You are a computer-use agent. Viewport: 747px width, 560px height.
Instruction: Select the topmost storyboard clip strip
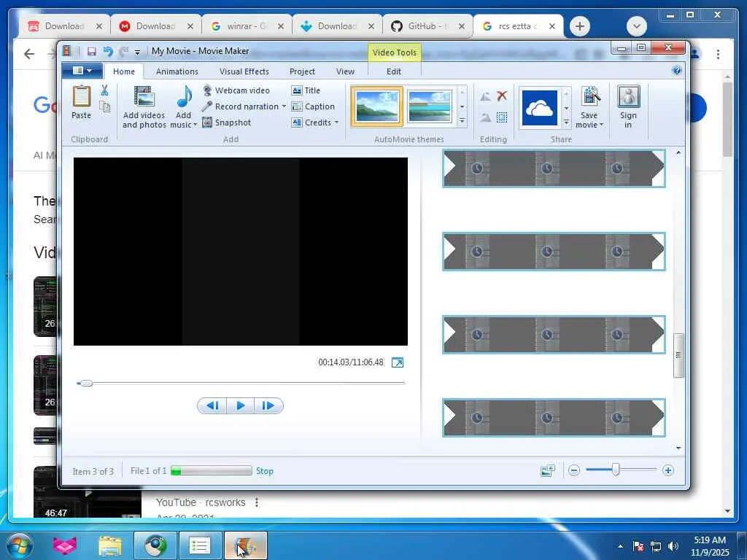pos(554,168)
